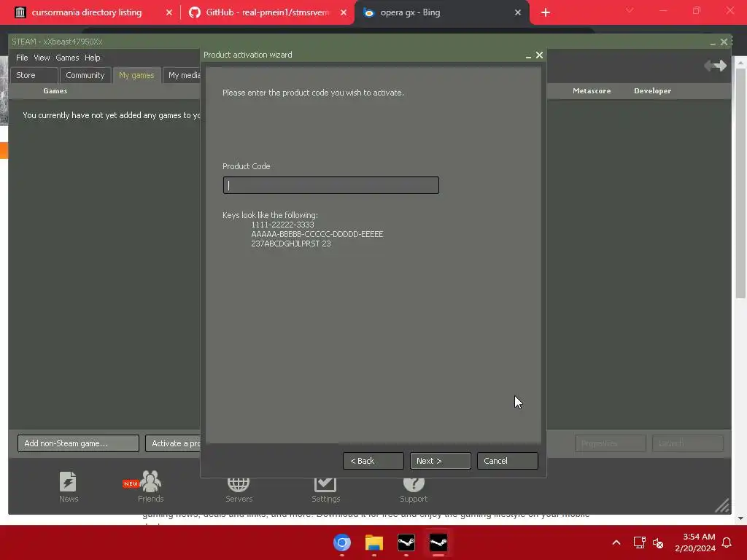
Task: Click Add non-Steam game button
Action: coord(78,443)
